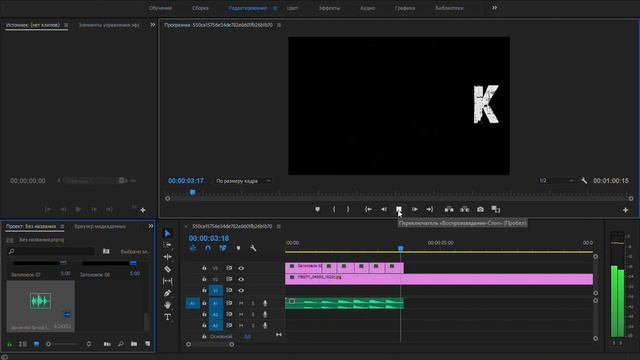Select the Slip tool
The width and height of the screenshot is (640, 360).
[167, 281]
